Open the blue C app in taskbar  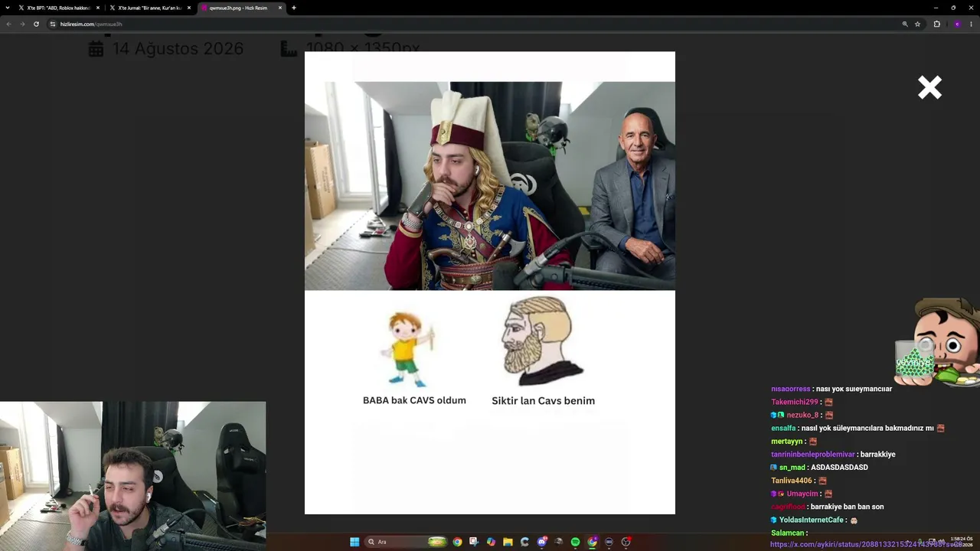(x=524, y=542)
